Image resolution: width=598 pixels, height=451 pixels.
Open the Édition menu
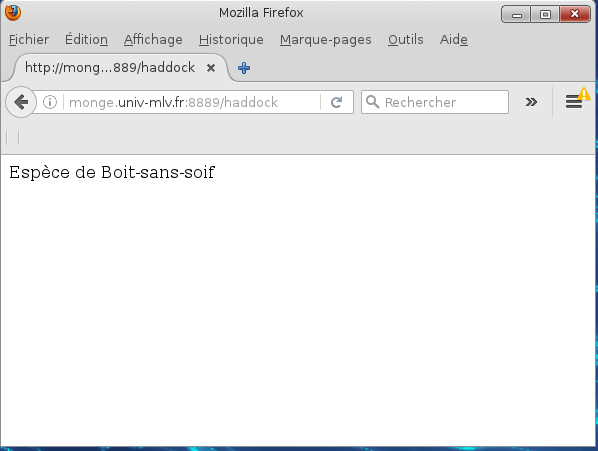click(x=86, y=40)
